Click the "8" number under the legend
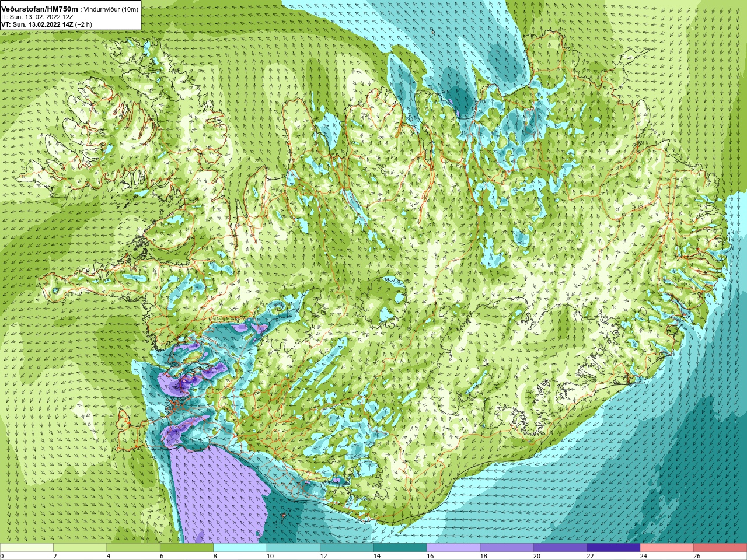 click(x=215, y=556)
